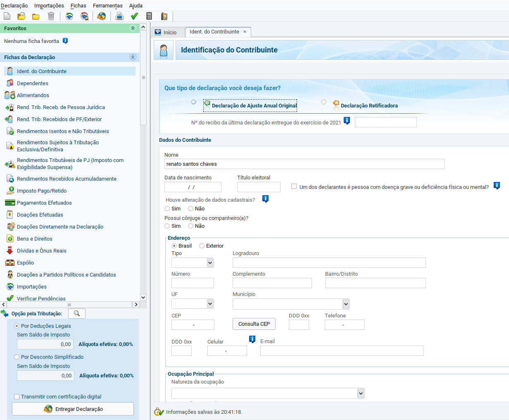Viewport: 509px width, 420px height.
Task: Click the printer icon in toolbar
Action: pyautogui.click(x=119, y=16)
